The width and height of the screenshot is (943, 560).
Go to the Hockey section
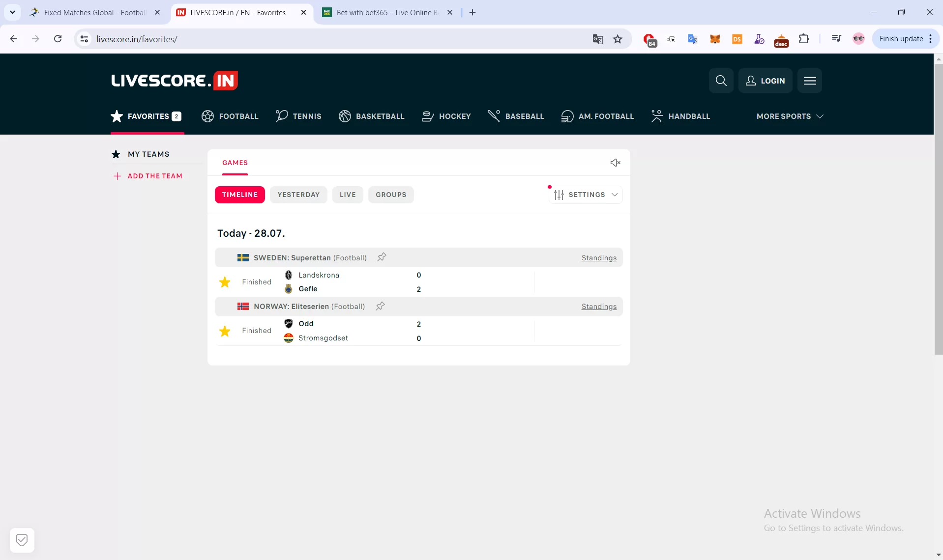click(446, 116)
